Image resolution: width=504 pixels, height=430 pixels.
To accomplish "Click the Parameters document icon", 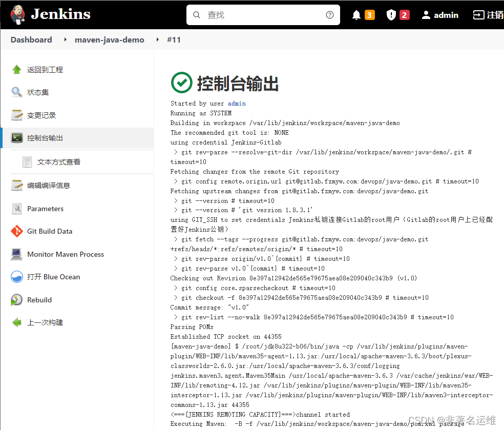I will click(17, 209).
